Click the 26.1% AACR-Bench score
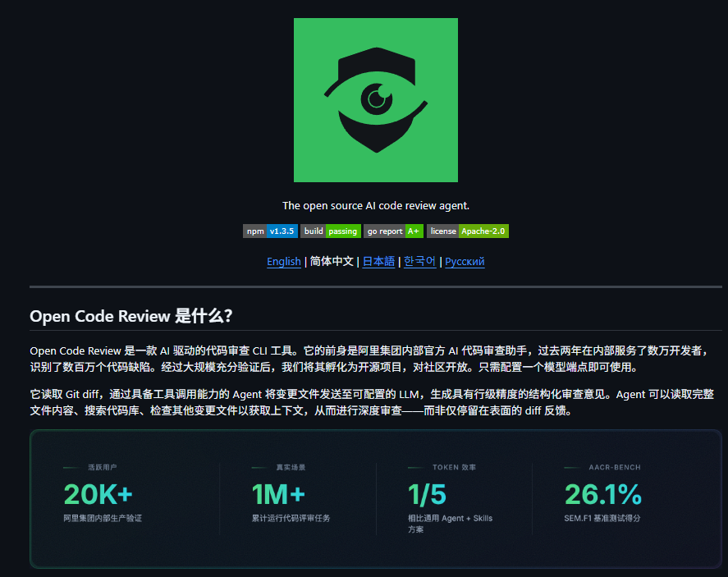728x577 pixels. 603,494
